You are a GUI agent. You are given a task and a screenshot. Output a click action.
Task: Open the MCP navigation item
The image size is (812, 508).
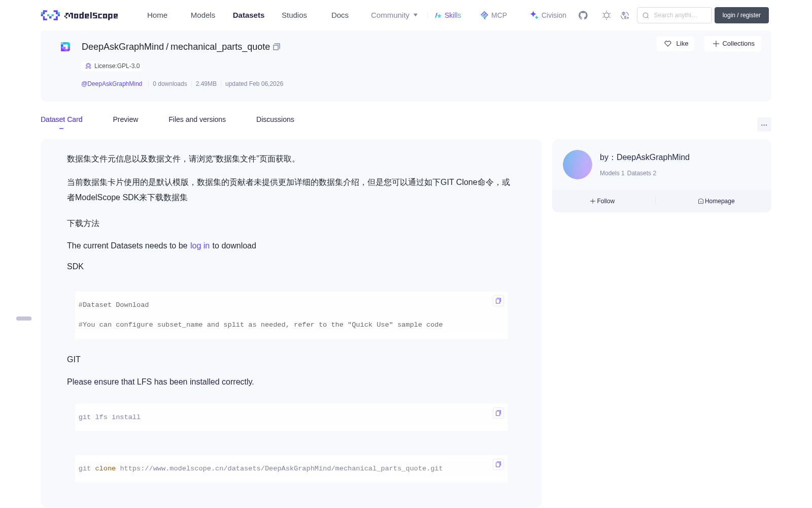[494, 15]
